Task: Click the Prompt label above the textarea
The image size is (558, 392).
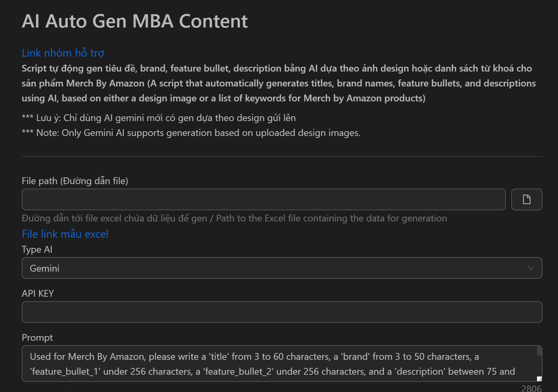Action: [x=37, y=337]
